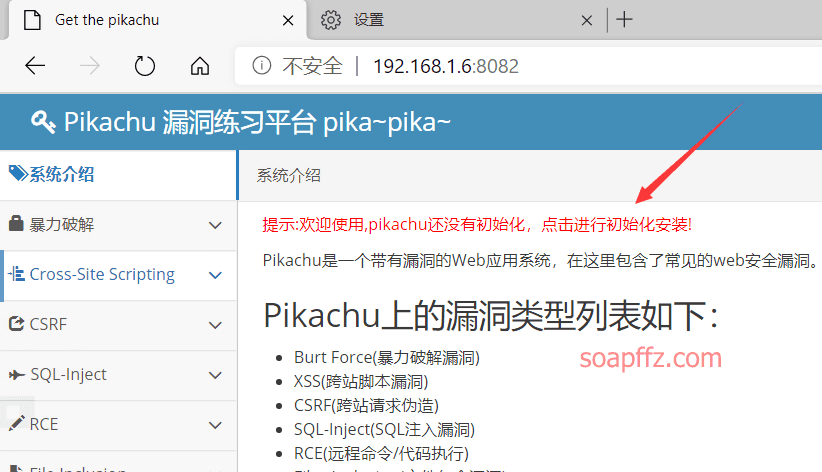Click the key icon in Pikachu header
This screenshot has height=472, width=822.
tap(43, 122)
